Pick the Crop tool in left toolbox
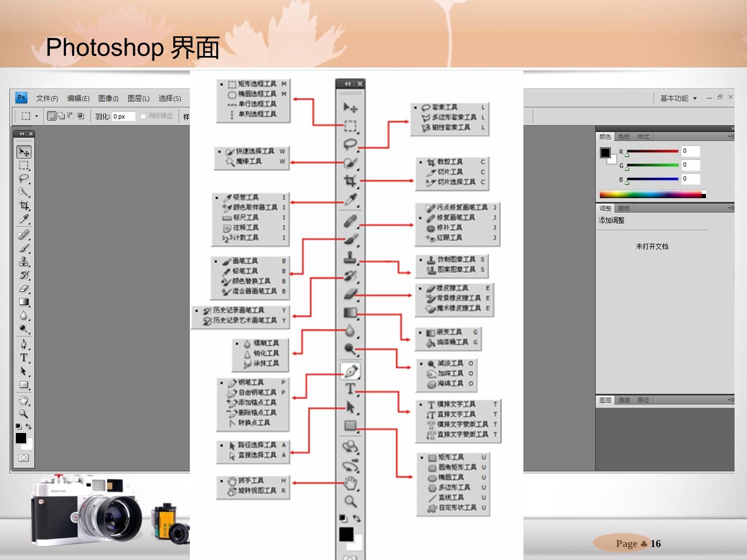Viewport: 747px width, 560px height. tap(24, 205)
